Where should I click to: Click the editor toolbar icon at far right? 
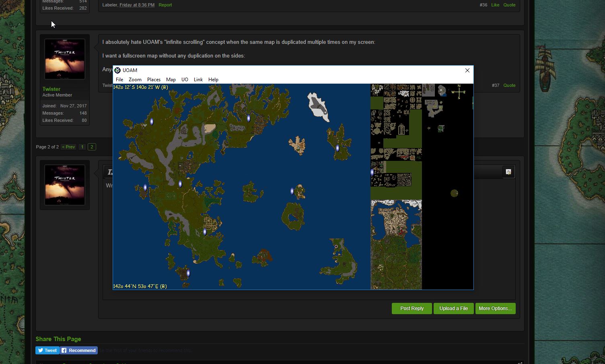point(508,172)
